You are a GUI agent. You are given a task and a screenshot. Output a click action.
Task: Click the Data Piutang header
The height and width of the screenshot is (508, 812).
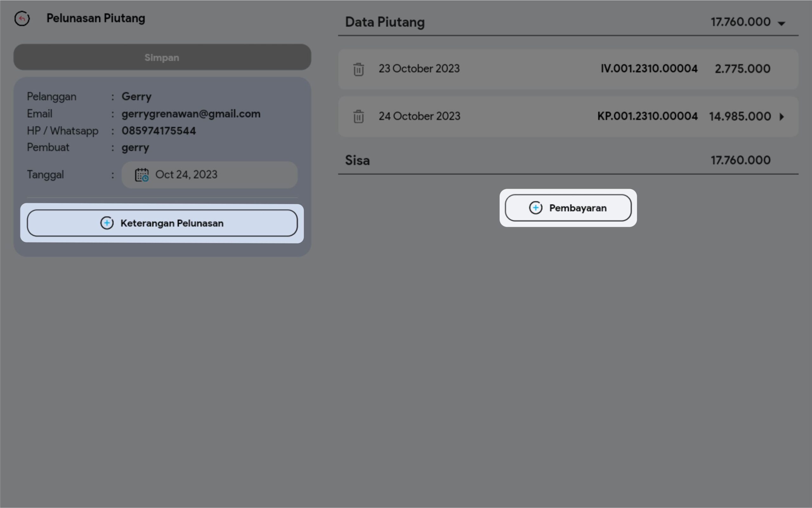pos(385,22)
